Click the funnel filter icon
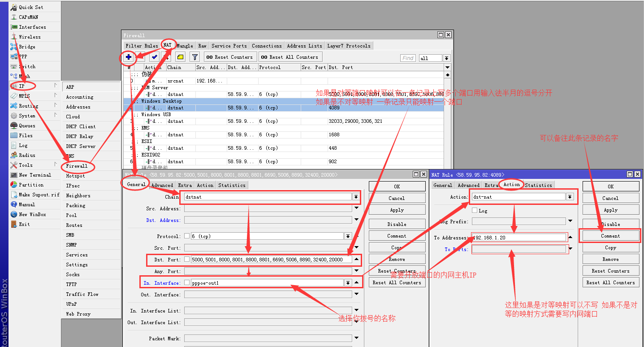 (194, 57)
